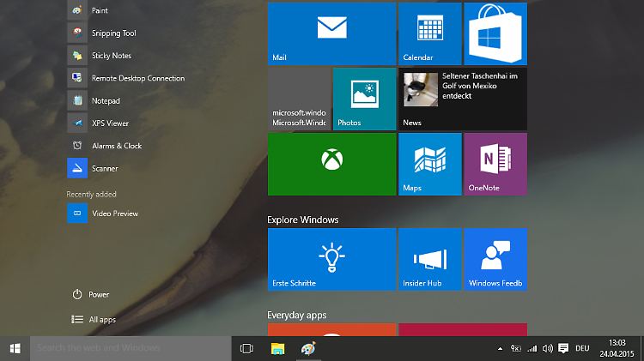Open the Mail tile
This screenshot has width=644, height=361.
point(331,33)
